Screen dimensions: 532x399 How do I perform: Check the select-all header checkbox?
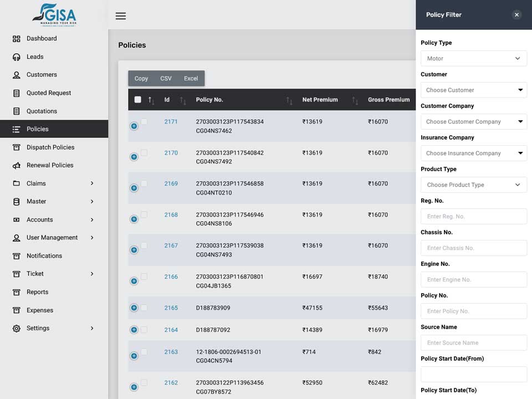pyautogui.click(x=138, y=99)
